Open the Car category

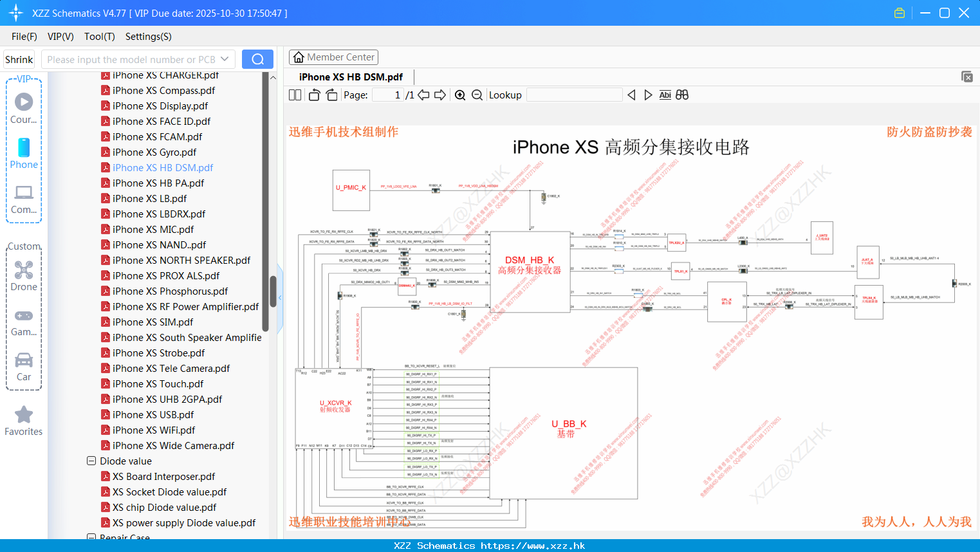click(x=24, y=367)
